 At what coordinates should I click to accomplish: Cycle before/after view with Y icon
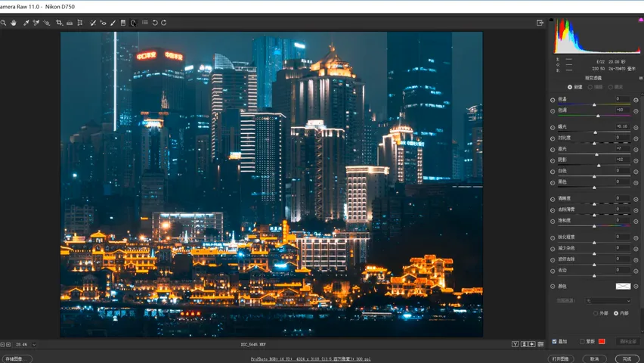pyautogui.click(x=515, y=344)
